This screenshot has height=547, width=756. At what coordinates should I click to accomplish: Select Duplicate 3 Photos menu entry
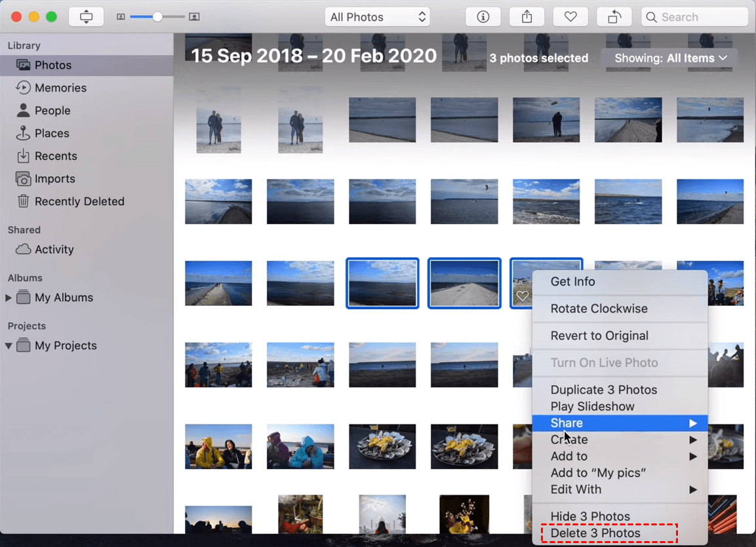tap(603, 390)
